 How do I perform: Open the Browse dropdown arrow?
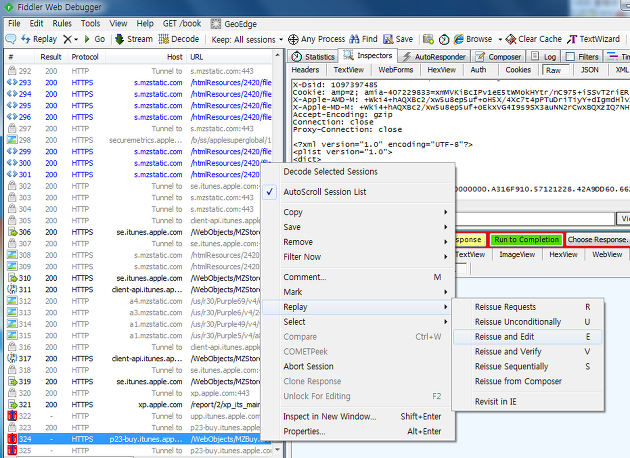[500, 39]
